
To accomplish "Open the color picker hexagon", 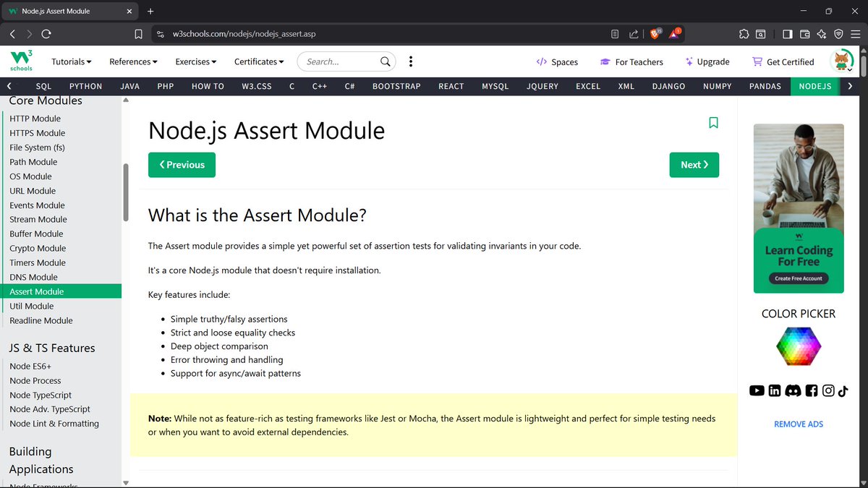I will point(799,346).
